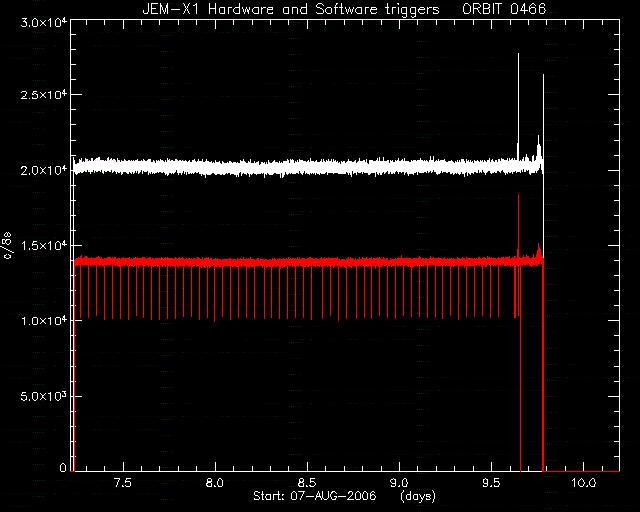Click the 2.0×10⁴ y-axis label

pyautogui.click(x=44, y=170)
